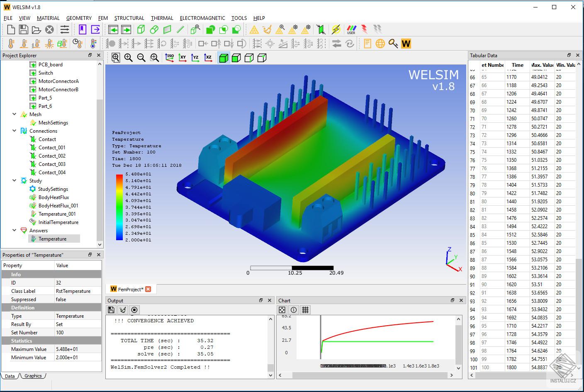The height and width of the screenshot is (392, 584).
Task: Click the save output log icon
Action: [x=111, y=310]
